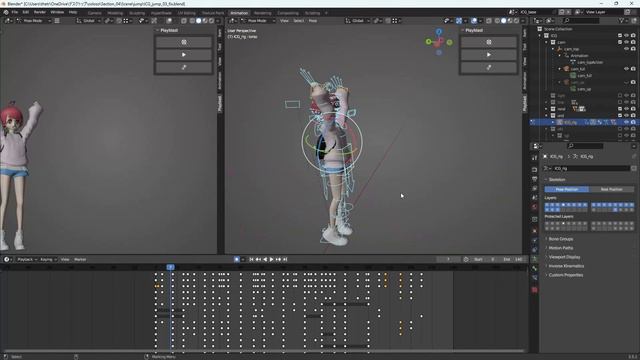Click Playblast play button in User Perspective viewport
This screenshot has height=360, width=640.
coord(489,55)
